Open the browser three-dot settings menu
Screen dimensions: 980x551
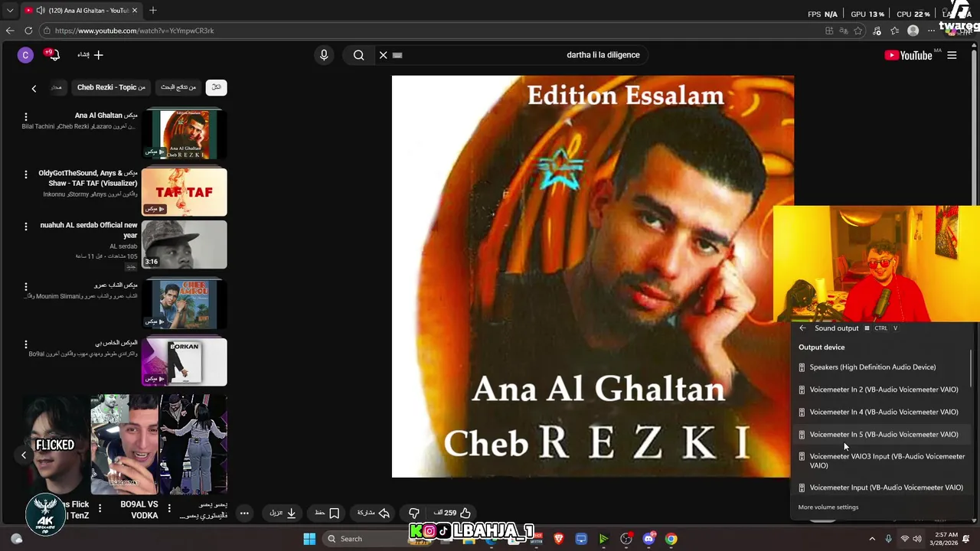coord(931,31)
